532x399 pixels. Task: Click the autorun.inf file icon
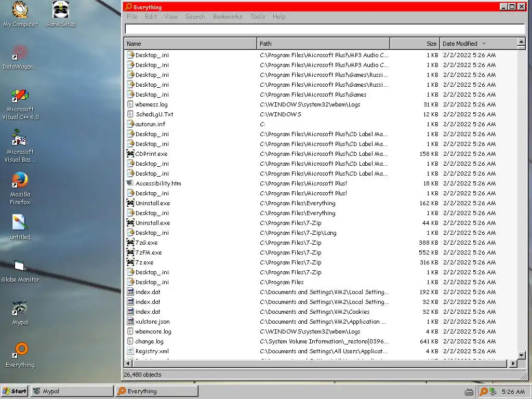tap(130, 124)
